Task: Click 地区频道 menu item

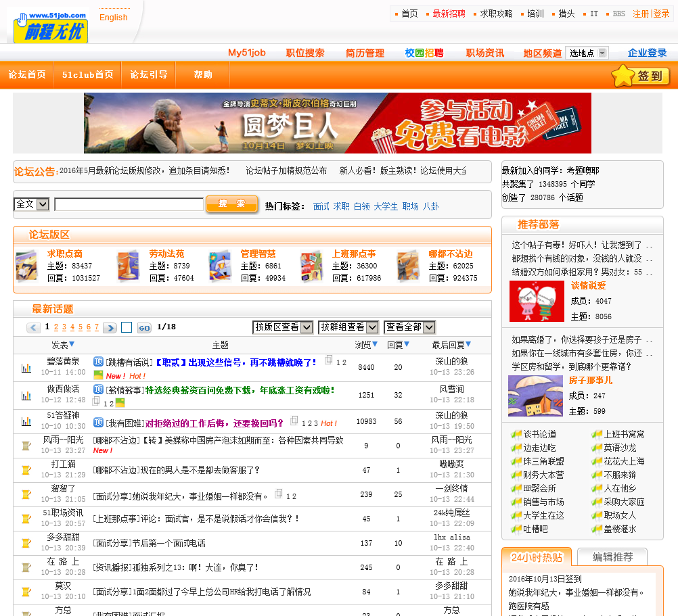Action: [x=543, y=53]
